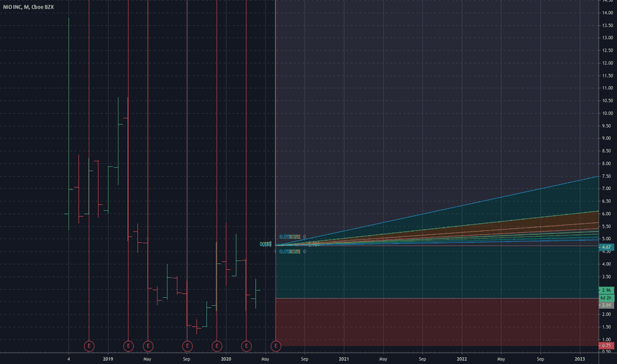Click the 2022 label on the time axis
The image size is (617, 364).
(461, 359)
